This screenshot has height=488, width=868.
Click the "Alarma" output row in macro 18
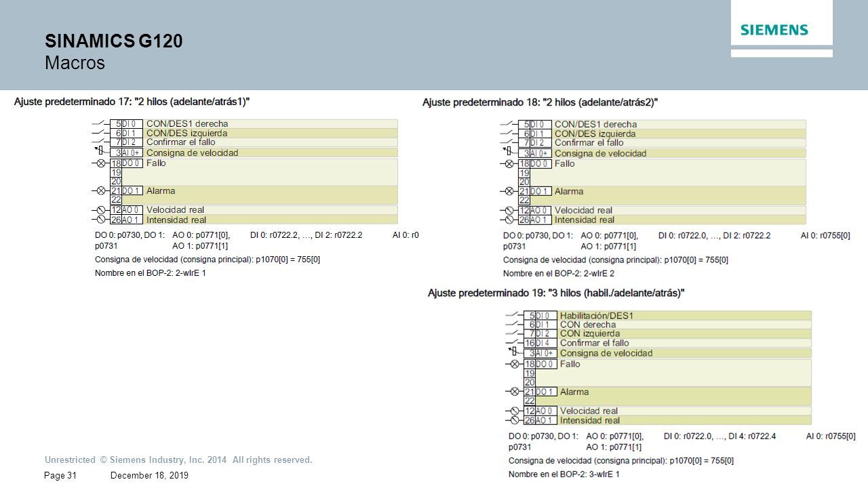(x=662, y=196)
